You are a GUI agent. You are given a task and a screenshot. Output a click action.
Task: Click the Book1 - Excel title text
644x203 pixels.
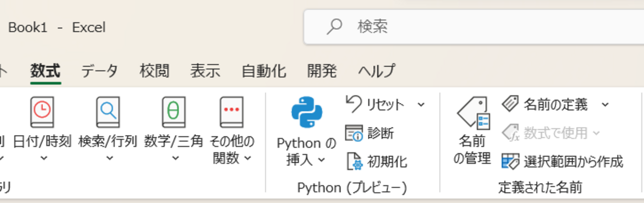tap(57, 27)
